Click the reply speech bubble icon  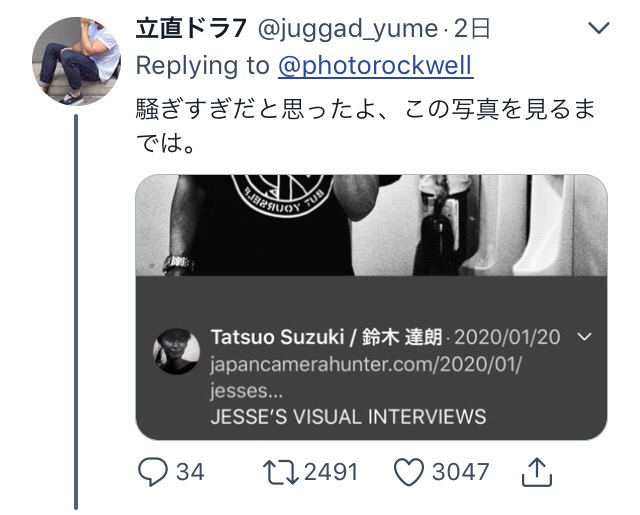tap(153, 472)
